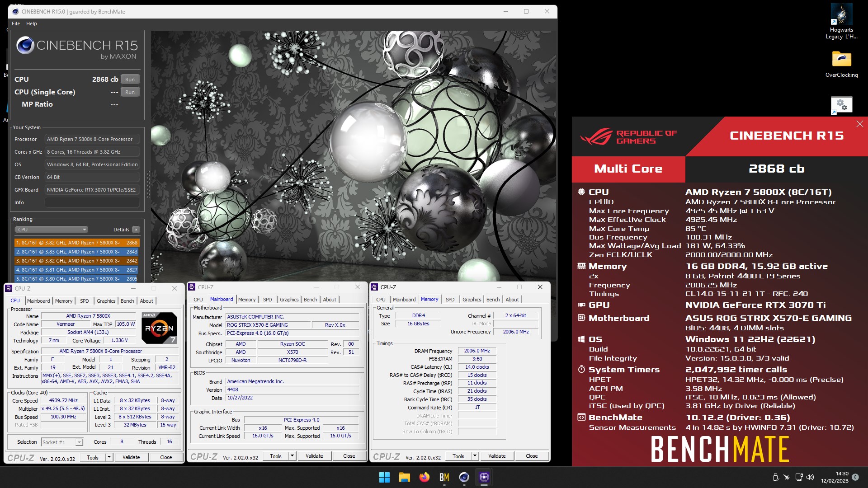Viewport: 868px width, 488px height.
Task: Open the SPD tab in second CPU-Z window
Action: click(268, 300)
